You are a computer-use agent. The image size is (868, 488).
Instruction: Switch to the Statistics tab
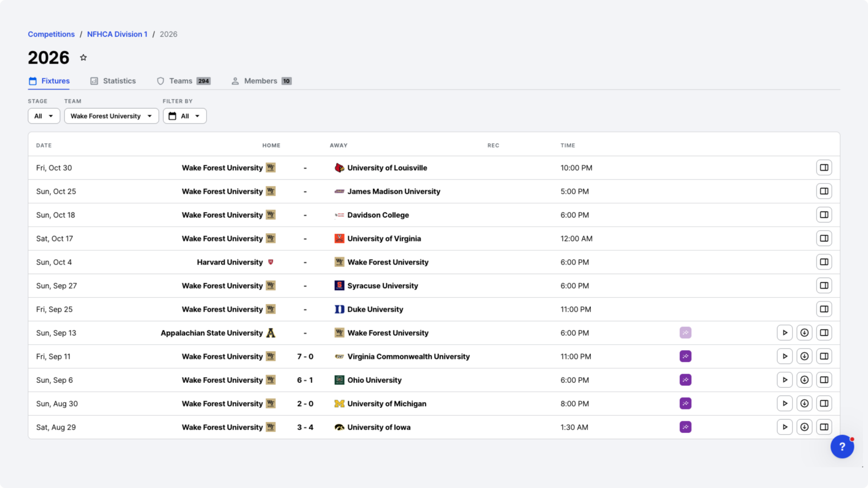(x=113, y=81)
